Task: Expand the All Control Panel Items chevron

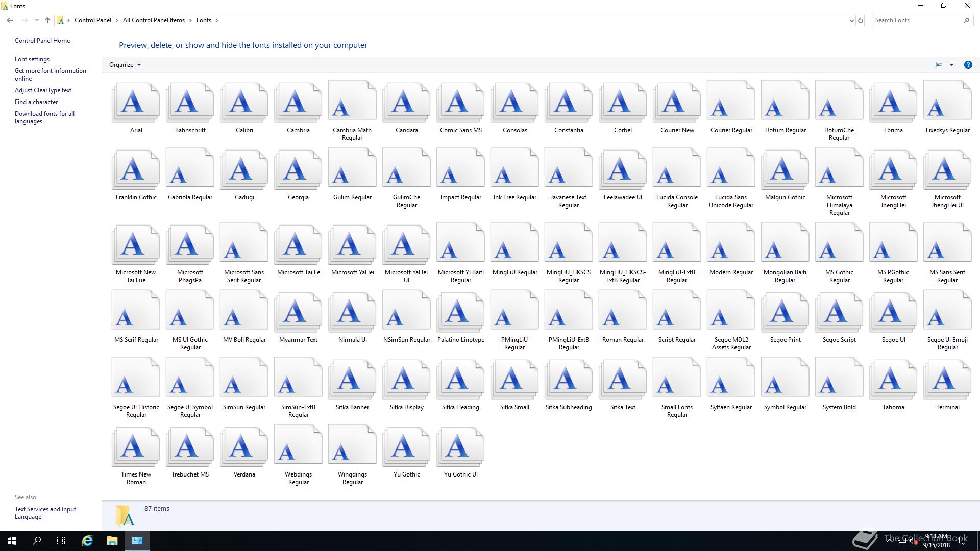Action: 190,20
